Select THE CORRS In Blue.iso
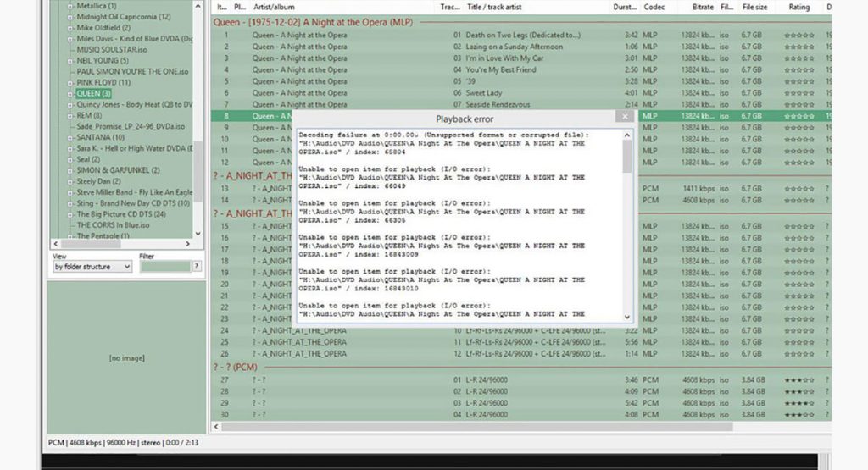Screen dimensions: 868x470 [x=113, y=225]
